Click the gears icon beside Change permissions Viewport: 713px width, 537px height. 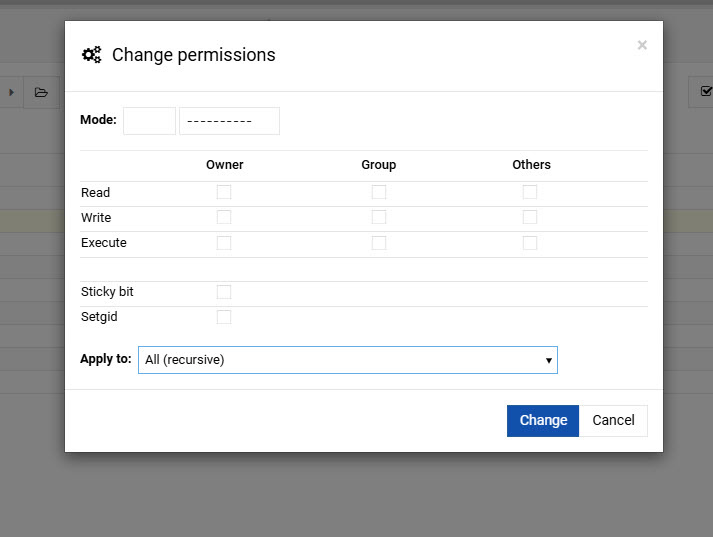pos(91,55)
